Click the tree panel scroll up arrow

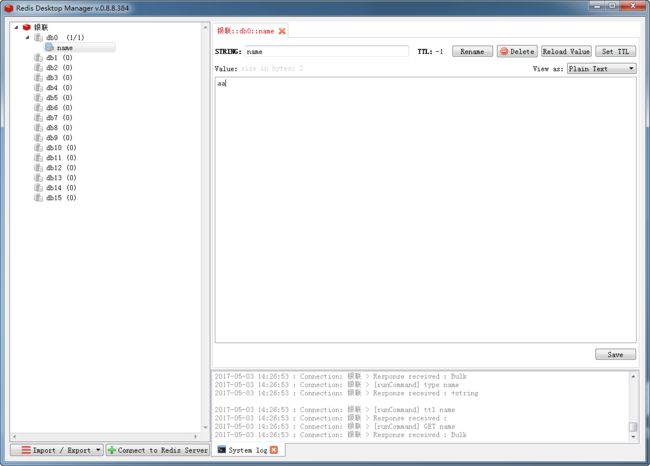click(205, 27)
